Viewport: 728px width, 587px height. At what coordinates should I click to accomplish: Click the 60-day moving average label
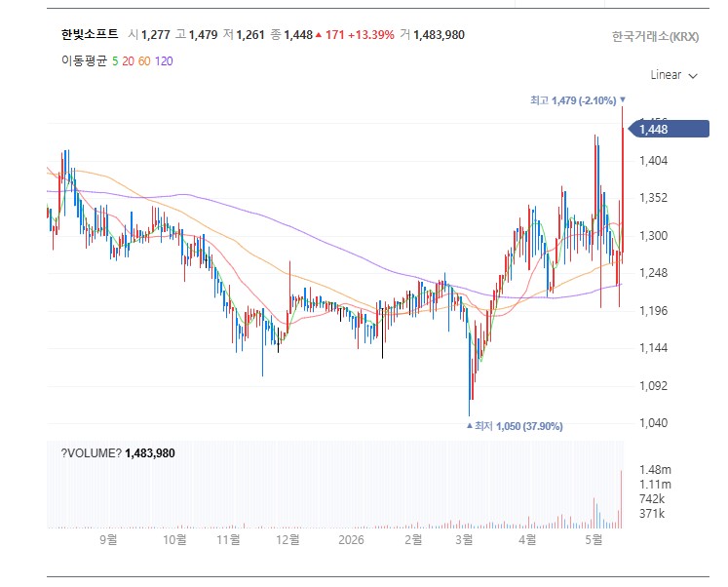[144, 61]
